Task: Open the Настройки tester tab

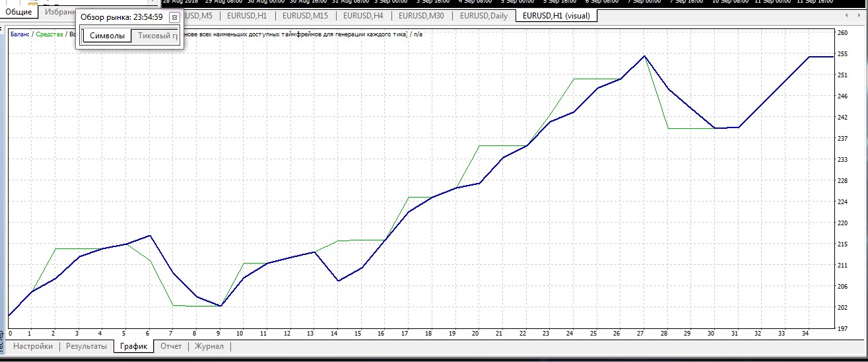Action: pyautogui.click(x=33, y=346)
